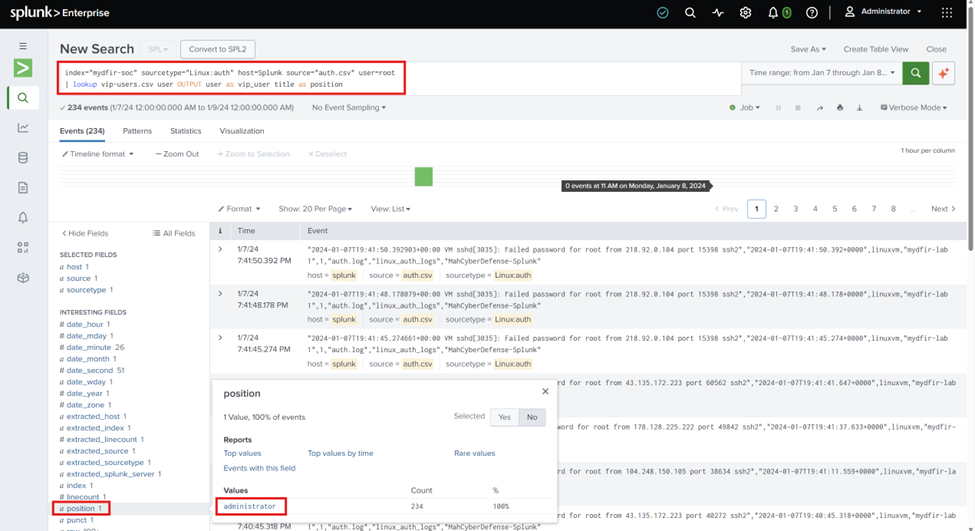Open the AI assistant sparkle icon

[x=943, y=73]
